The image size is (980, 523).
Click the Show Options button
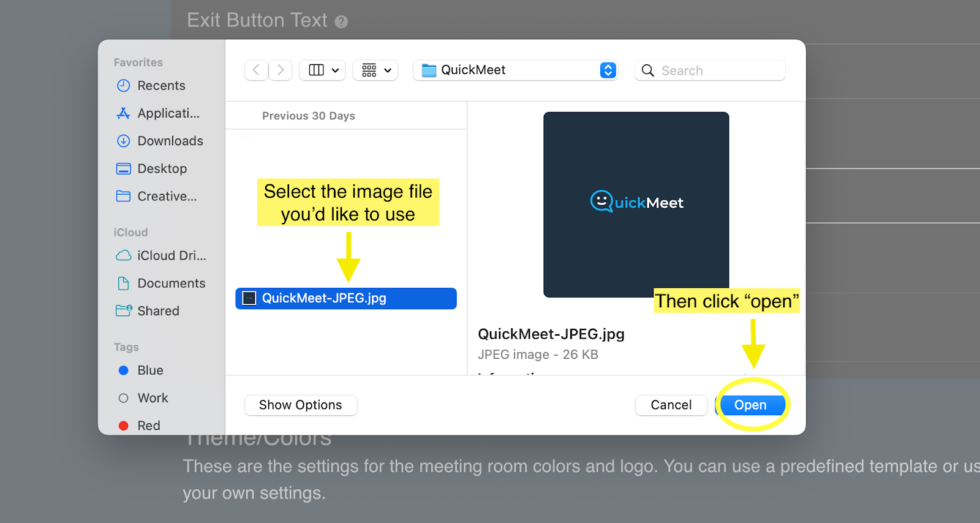301,405
